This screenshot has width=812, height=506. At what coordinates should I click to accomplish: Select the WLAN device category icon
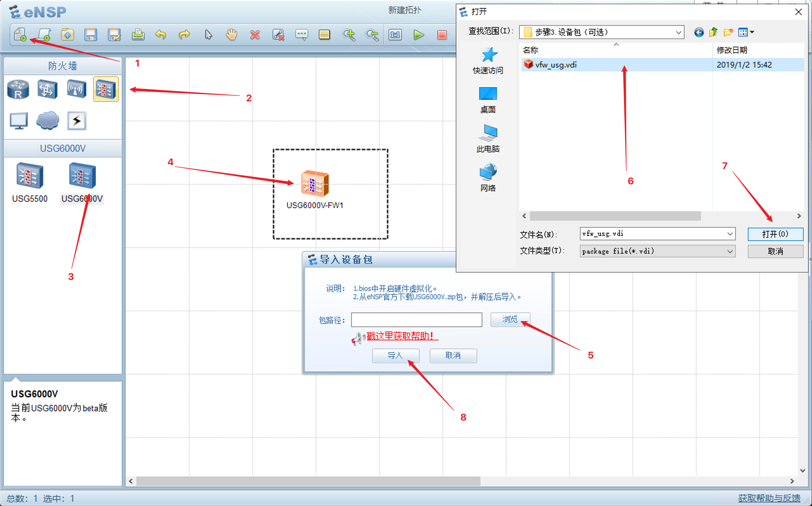tap(76, 89)
